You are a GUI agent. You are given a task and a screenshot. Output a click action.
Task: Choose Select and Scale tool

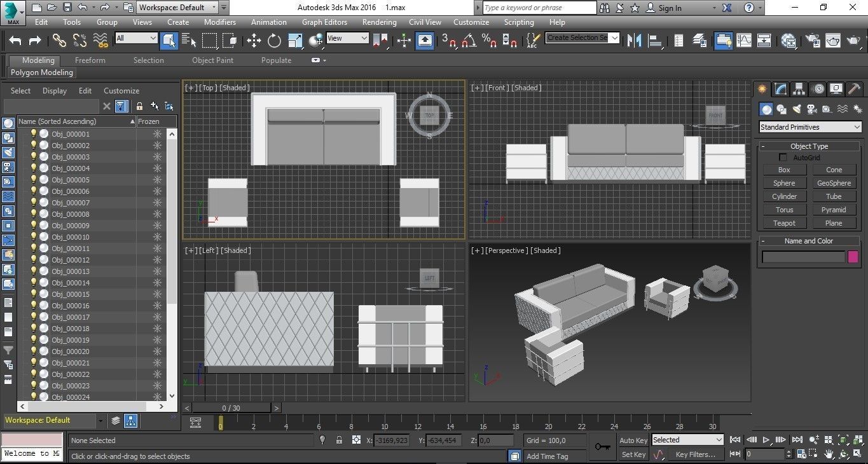(x=295, y=40)
